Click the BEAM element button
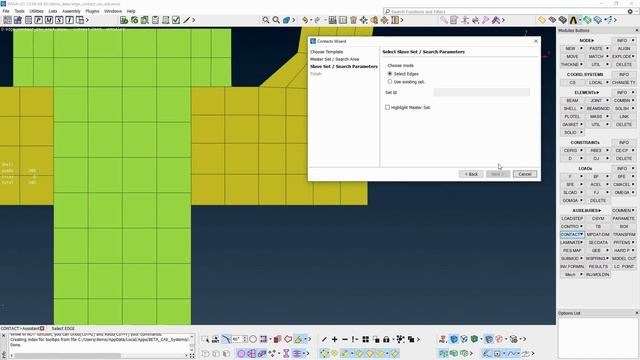Image resolution: width=640 pixels, height=360 pixels. pos(572,100)
